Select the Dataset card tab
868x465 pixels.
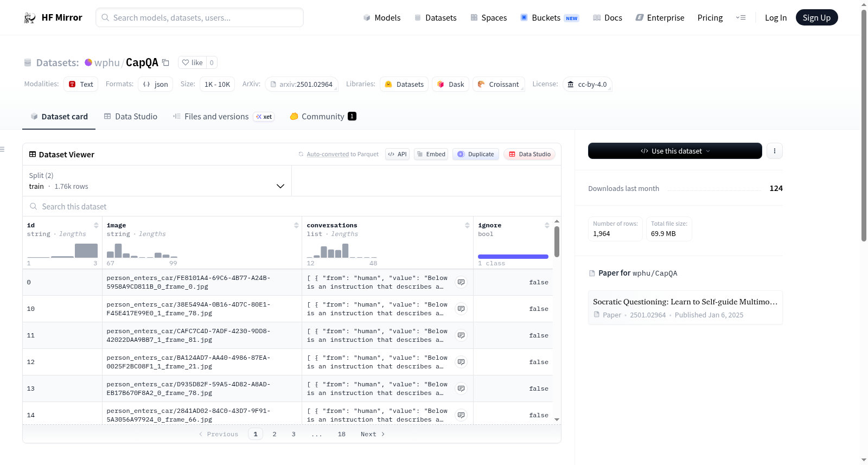[59, 117]
